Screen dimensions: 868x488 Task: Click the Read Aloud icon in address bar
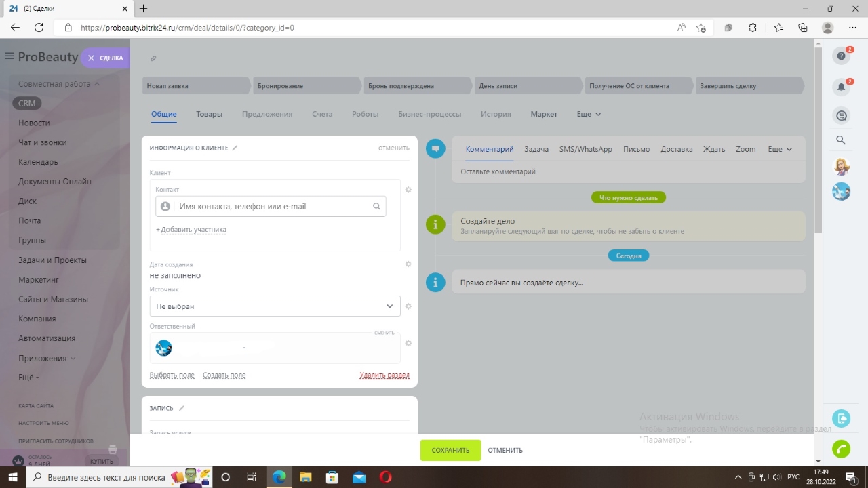681,28
